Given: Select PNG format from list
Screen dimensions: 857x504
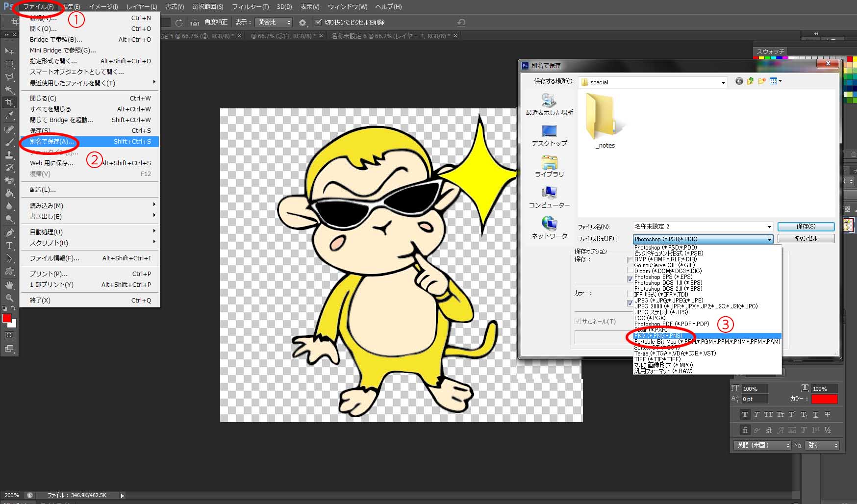Looking at the screenshot, I should click(x=707, y=336).
